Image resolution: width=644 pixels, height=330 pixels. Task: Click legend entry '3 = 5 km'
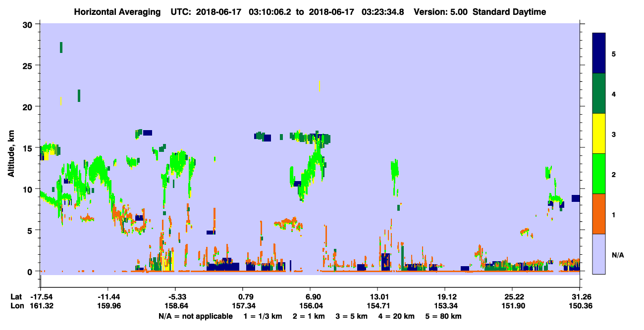[352, 316]
